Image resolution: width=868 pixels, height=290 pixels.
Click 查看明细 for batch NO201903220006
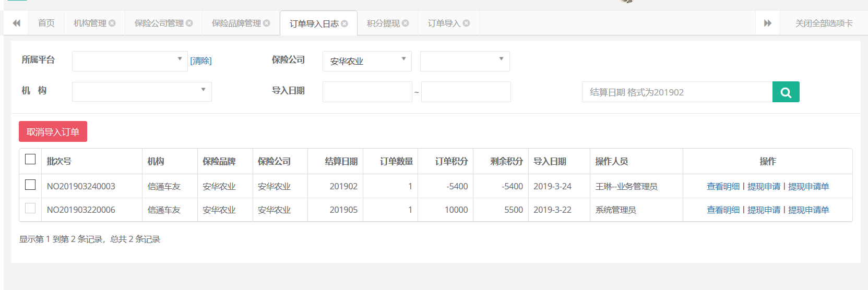point(723,210)
